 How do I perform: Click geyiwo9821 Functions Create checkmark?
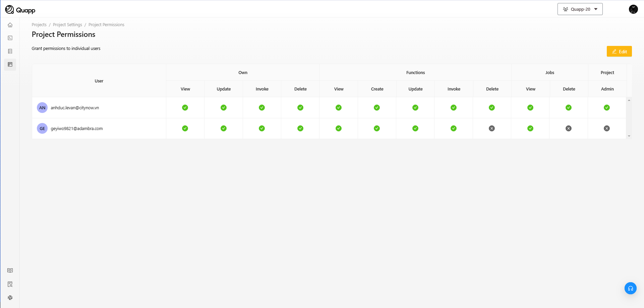pos(377,128)
